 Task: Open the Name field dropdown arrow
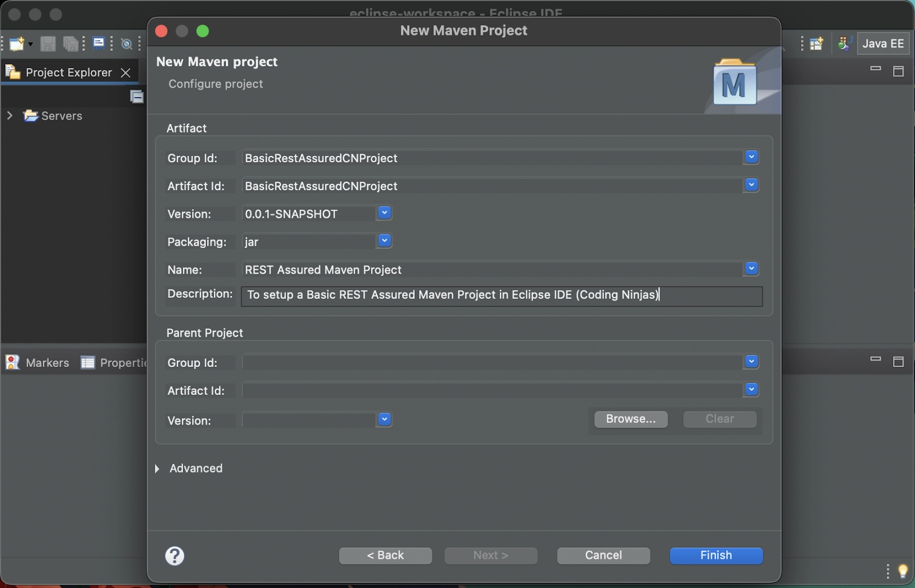click(751, 268)
